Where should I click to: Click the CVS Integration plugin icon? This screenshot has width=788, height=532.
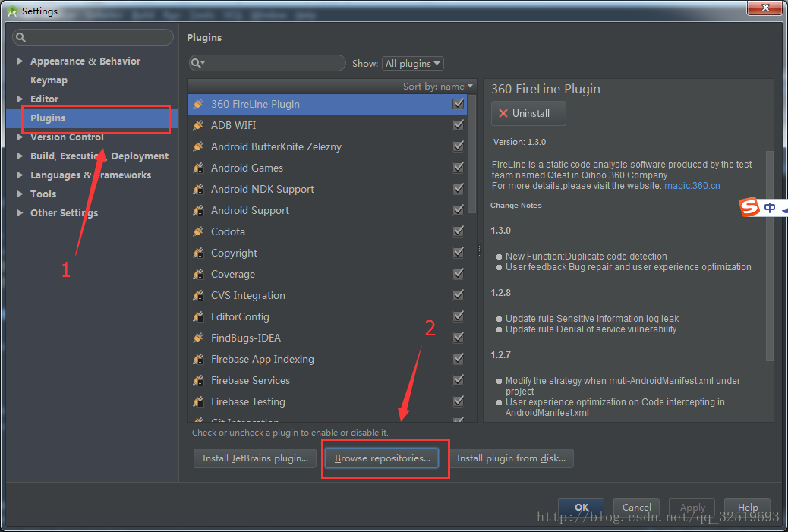click(x=198, y=295)
